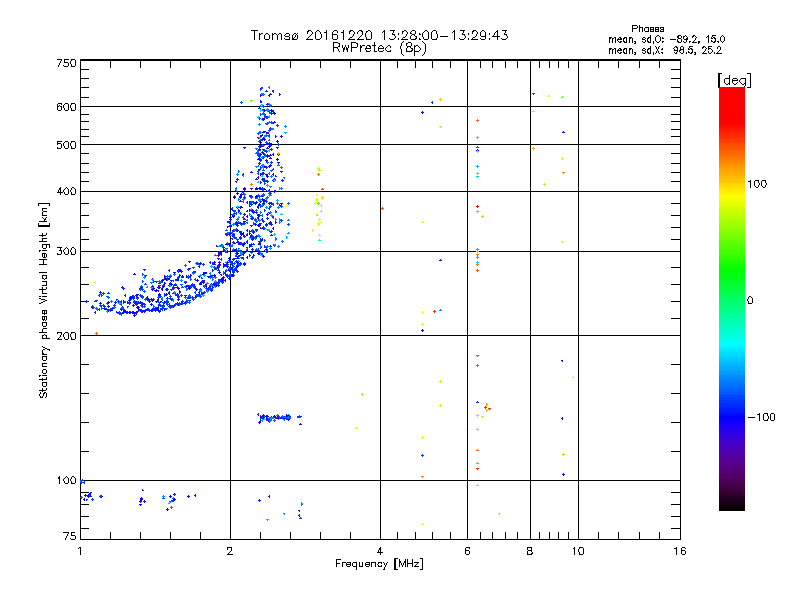This screenshot has height=600, width=800.
Task: Click the phase colorbar gradient
Action: pyautogui.click(x=732, y=298)
